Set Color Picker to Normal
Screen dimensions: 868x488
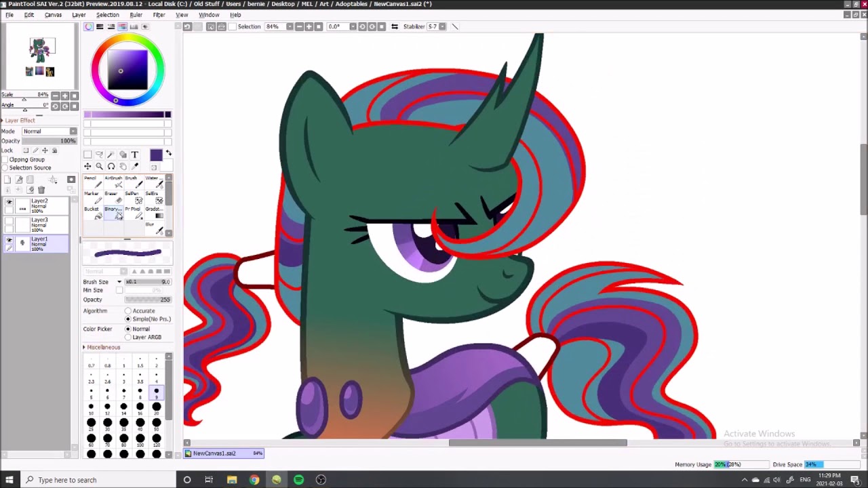[127, 329]
